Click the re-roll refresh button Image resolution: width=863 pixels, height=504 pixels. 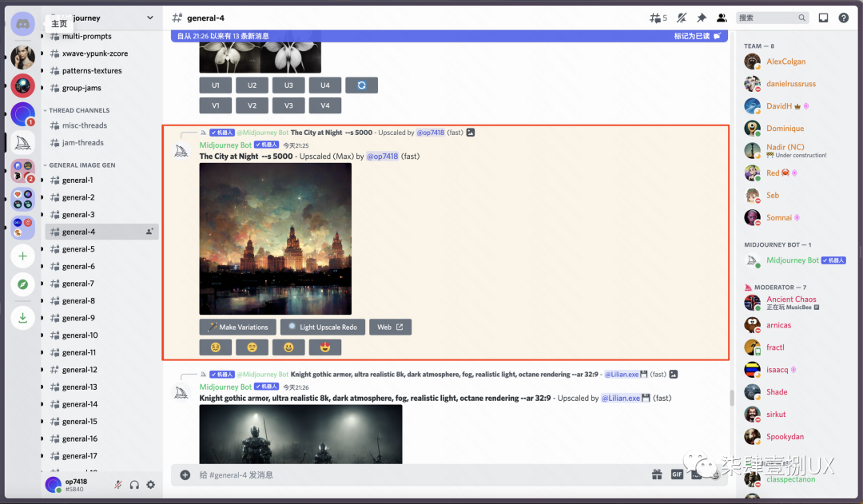point(362,85)
